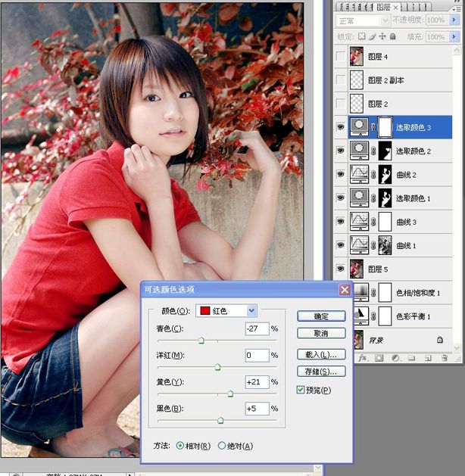This screenshot has width=465, height=476.
Task: Click the 青色 value field -27
Action: tap(257, 328)
